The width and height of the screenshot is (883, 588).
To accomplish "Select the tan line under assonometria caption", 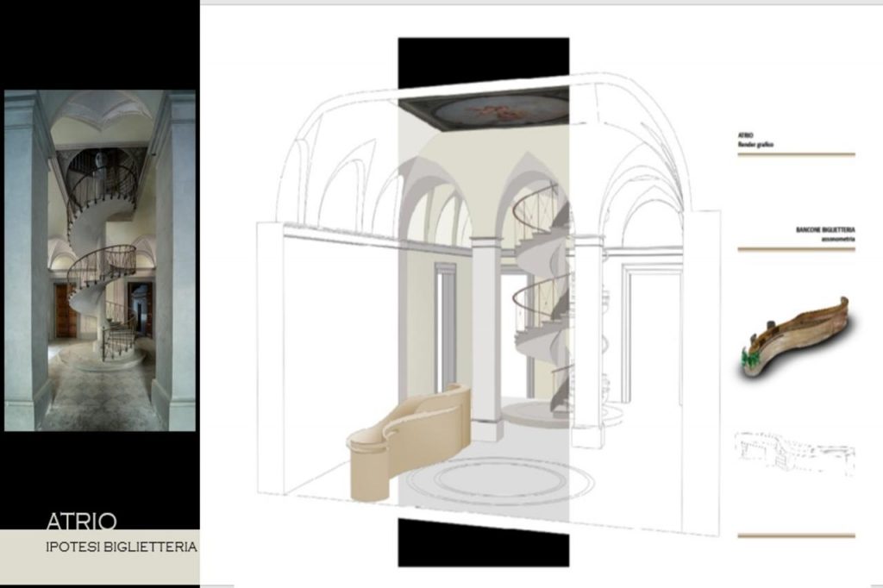I will pos(795,249).
